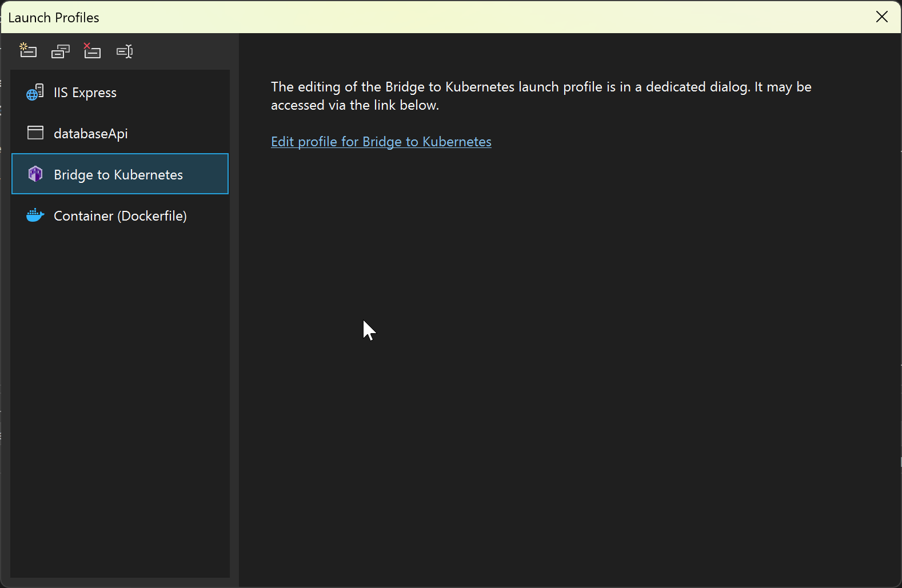The image size is (902, 588).
Task: Select the databaseApi profile
Action: [x=120, y=133]
